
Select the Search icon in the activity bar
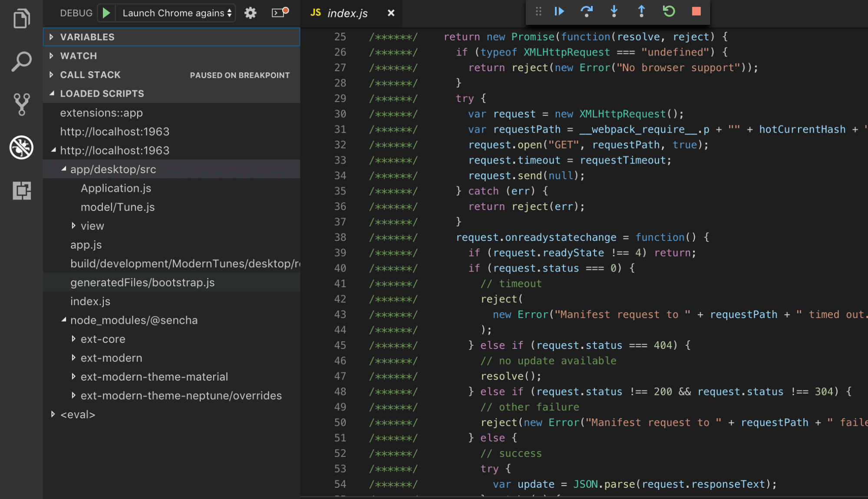tap(21, 61)
